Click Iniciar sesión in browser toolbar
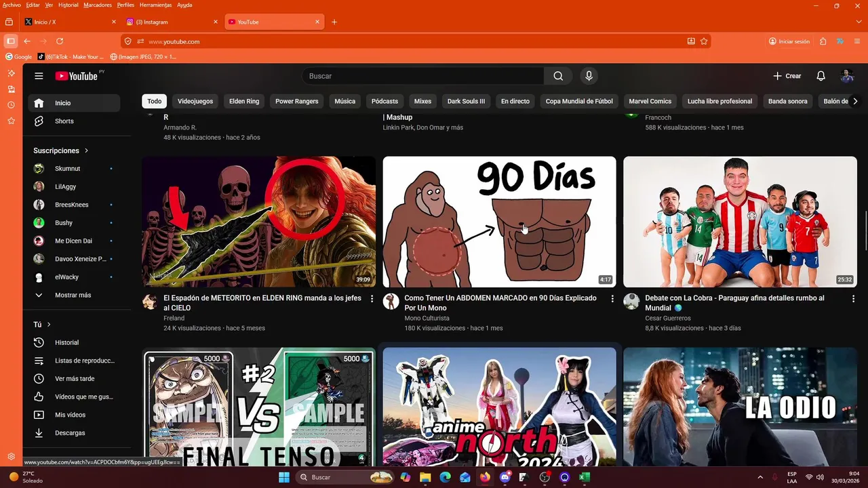868x488 pixels. (x=789, y=41)
